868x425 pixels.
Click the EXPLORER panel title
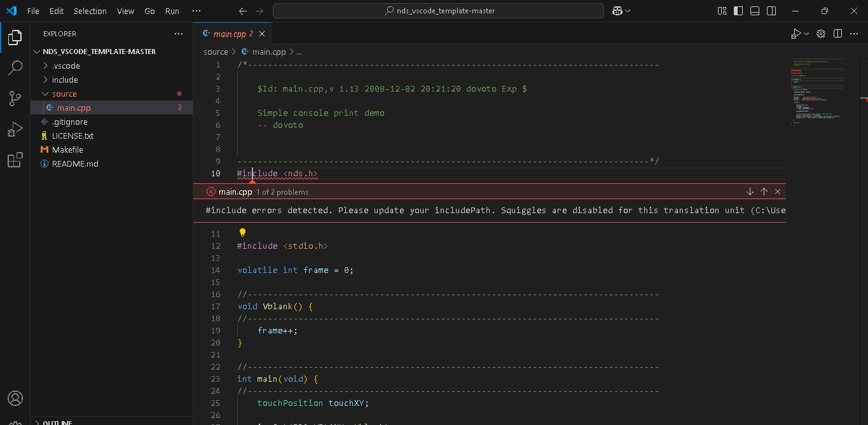coord(60,34)
